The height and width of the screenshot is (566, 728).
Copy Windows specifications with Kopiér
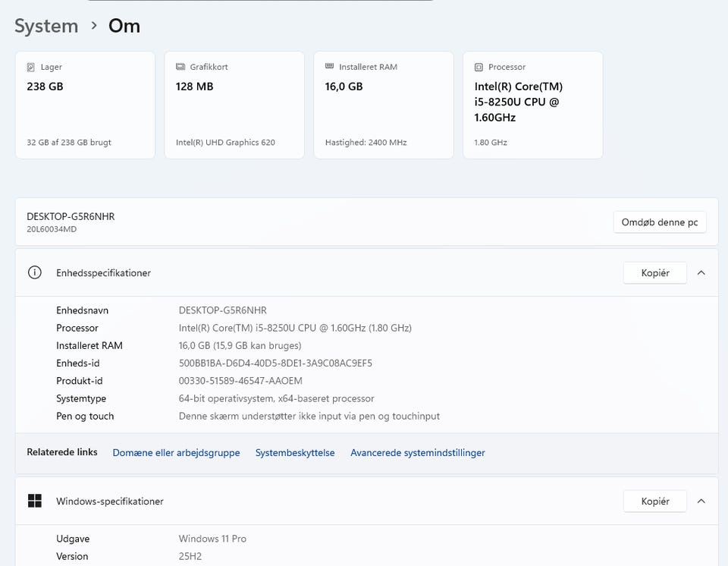coord(654,501)
